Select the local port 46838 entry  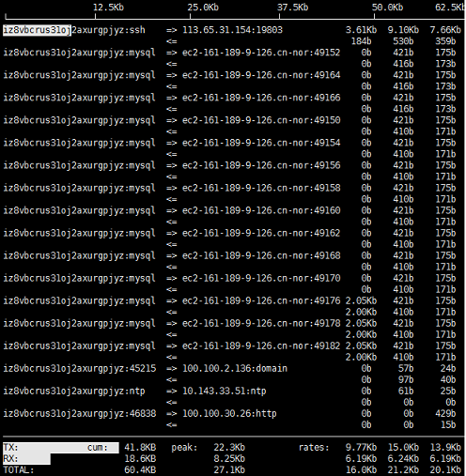[x=80, y=414]
